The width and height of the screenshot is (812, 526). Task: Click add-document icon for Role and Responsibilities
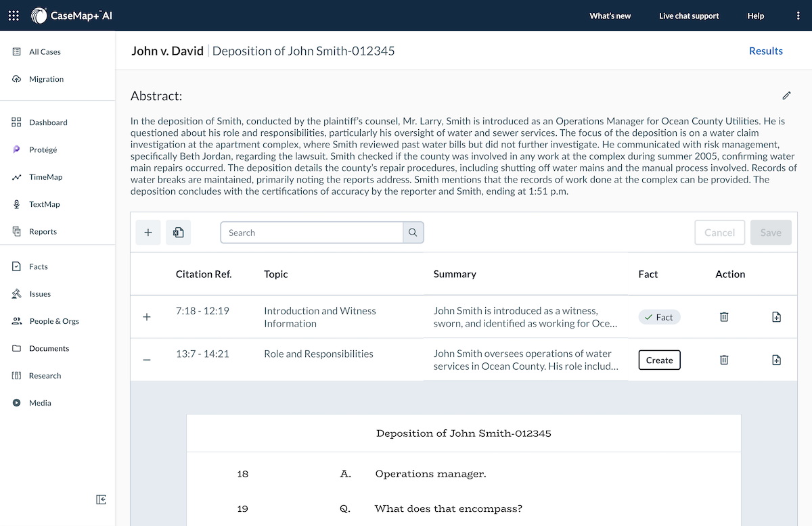[776, 360]
